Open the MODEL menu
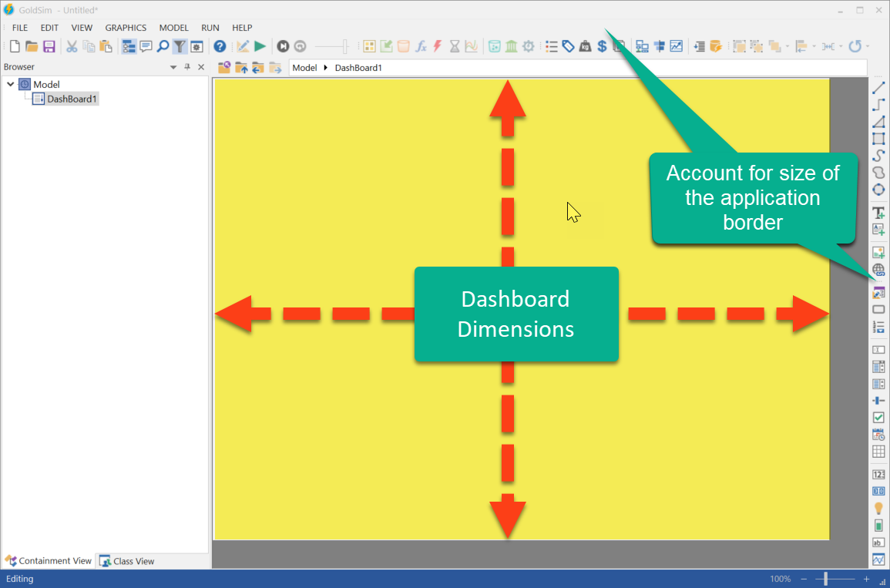The height and width of the screenshot is (588, 890). click(x=173, y=27)
